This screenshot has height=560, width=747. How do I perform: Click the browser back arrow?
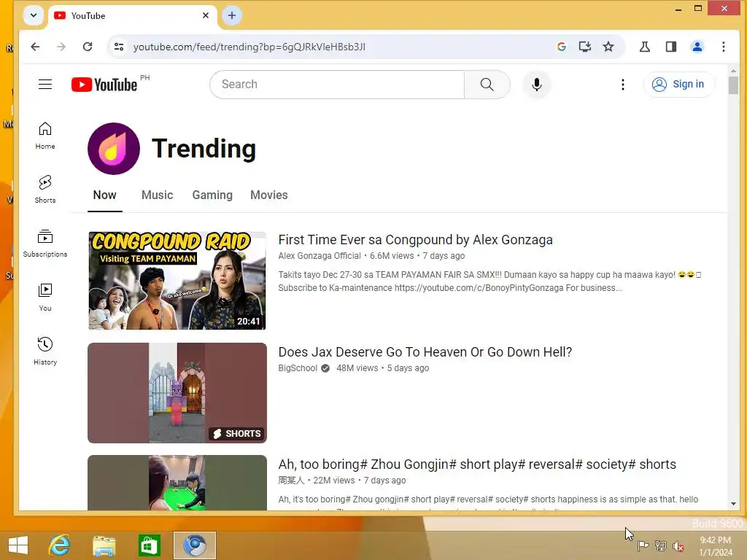click(x=35, y=47)
